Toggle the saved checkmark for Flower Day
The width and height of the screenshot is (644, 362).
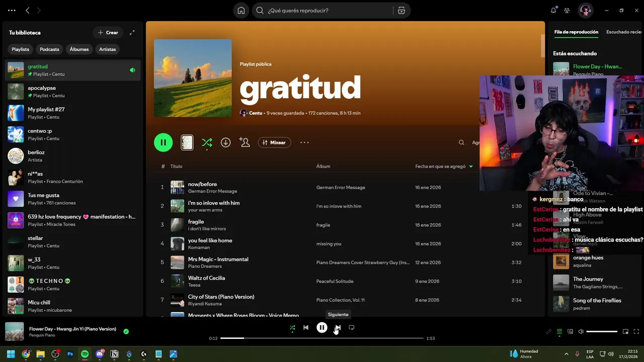(126, 331)
